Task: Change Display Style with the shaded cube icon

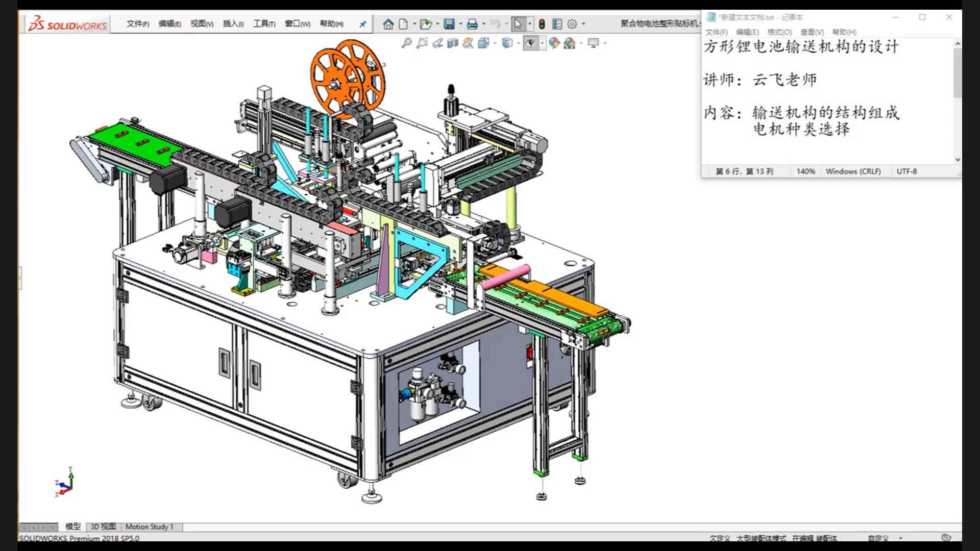Action: coord(507,43)
